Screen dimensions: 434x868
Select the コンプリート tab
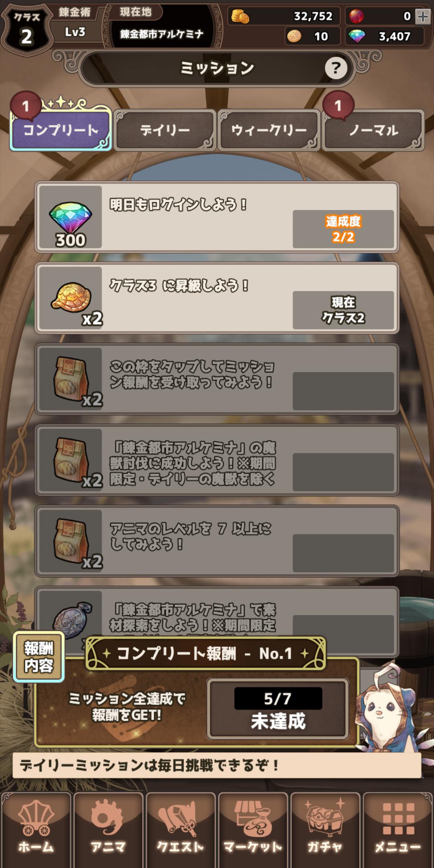[x=61, y=130]
